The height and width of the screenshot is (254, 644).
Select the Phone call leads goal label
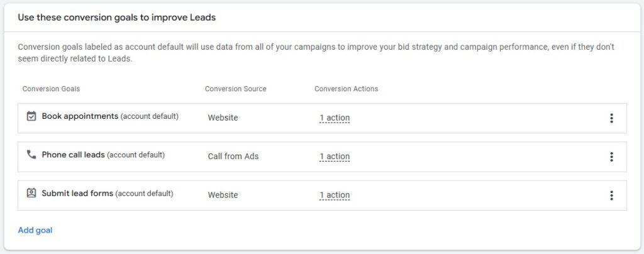(x=73, y=155)
